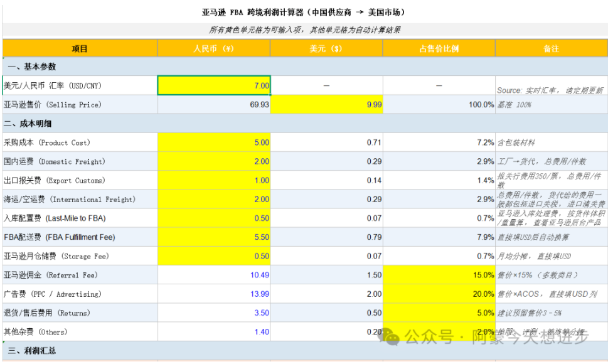This screenshot has height=364, width=608.
Task: Select label 亚马逊佣金 (Referral Fee)
Action: pos(51,276)
